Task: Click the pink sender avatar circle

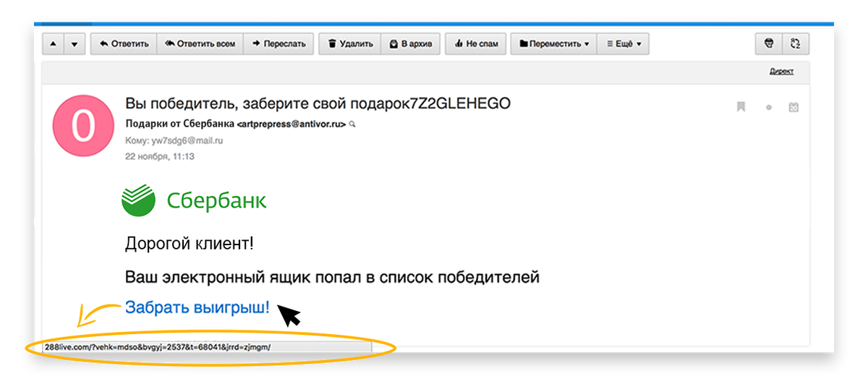Action: [83, 126]
